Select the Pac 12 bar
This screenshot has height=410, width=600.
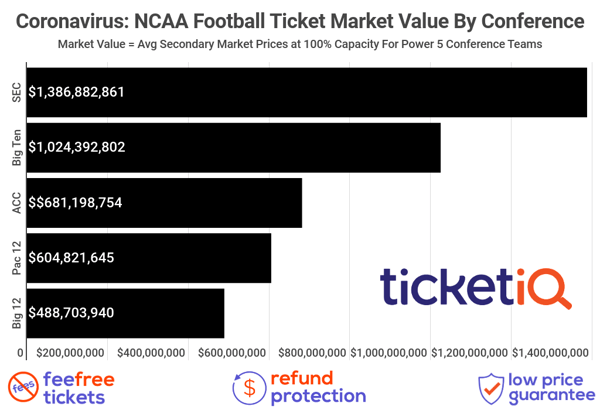coord(149,258)
